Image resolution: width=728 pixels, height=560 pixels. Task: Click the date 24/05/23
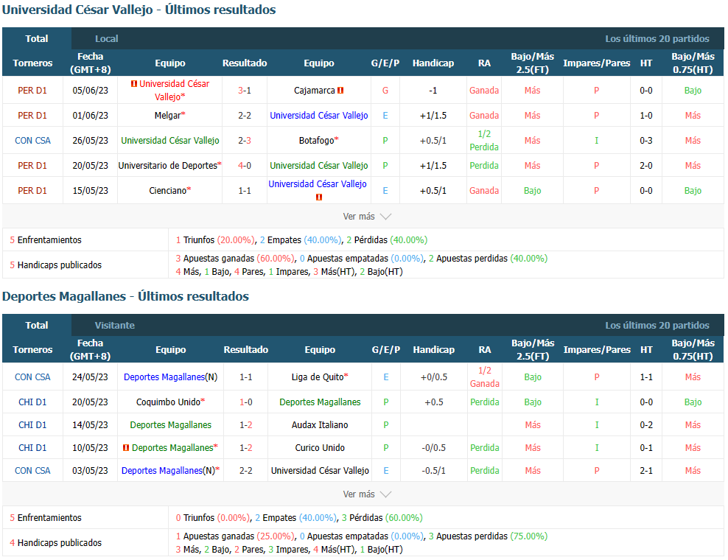(90, 377)
